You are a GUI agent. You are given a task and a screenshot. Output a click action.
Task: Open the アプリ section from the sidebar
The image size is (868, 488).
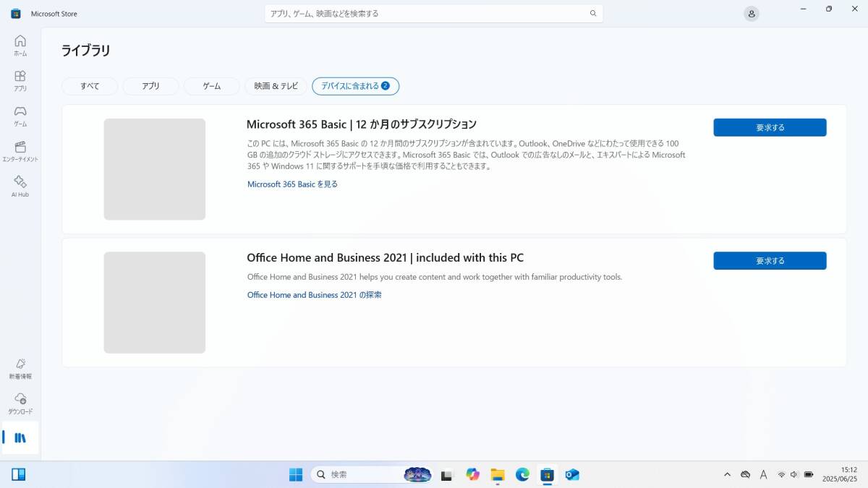coord(20,80)
